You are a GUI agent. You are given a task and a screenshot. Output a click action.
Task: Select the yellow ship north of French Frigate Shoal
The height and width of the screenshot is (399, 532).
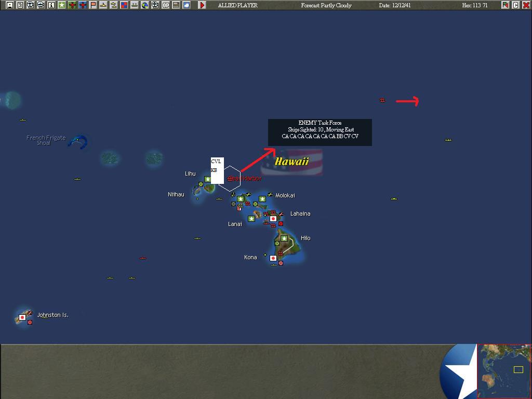(23, 120)
